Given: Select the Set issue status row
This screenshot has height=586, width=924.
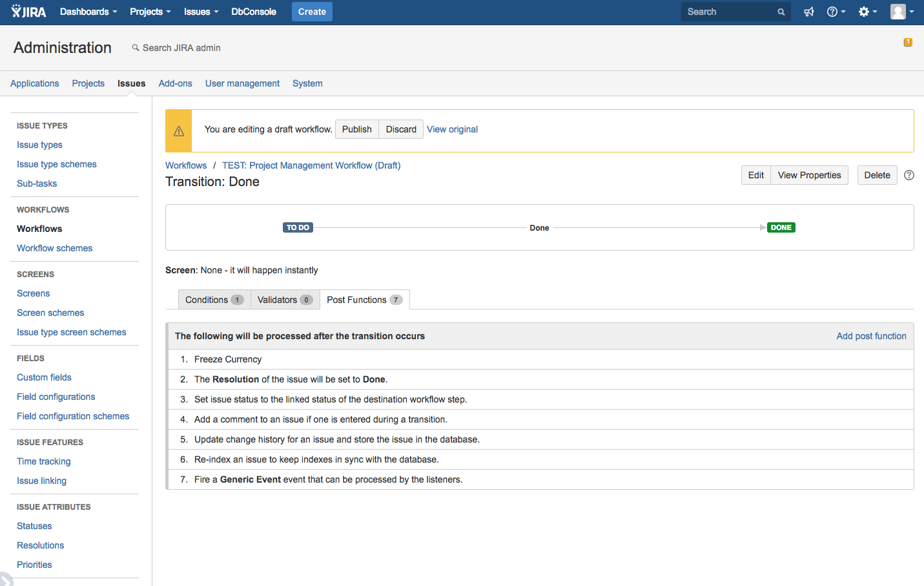Looking at the screenshot, I should [540, 399].
